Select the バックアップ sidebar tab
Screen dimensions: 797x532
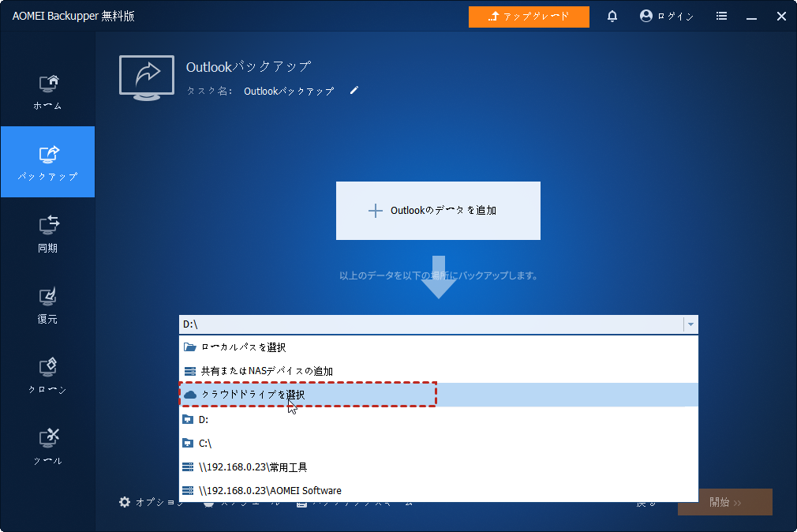tap(48, 162)
